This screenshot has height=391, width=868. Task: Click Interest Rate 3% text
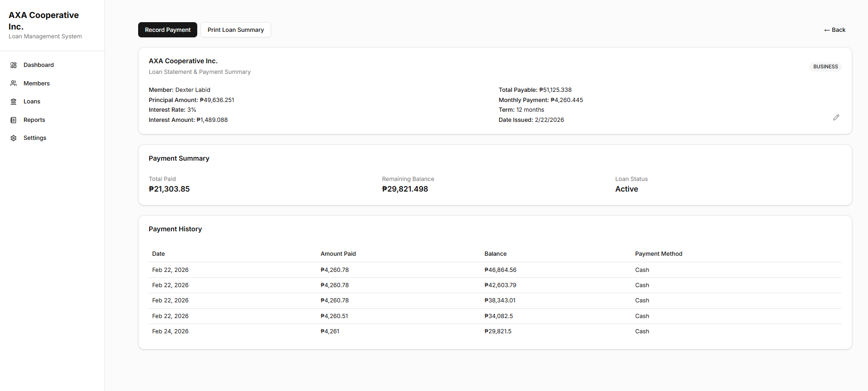pyautogui.click(x=172, y=110)
